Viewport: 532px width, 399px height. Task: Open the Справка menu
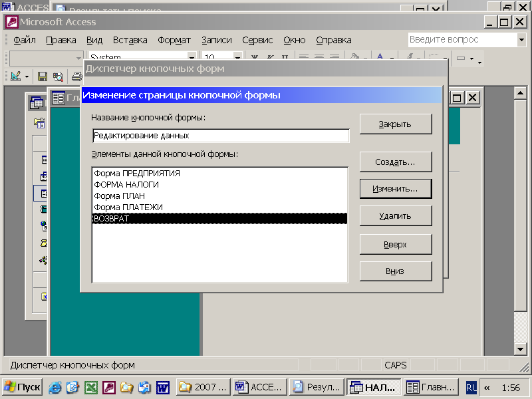(334, 40)
